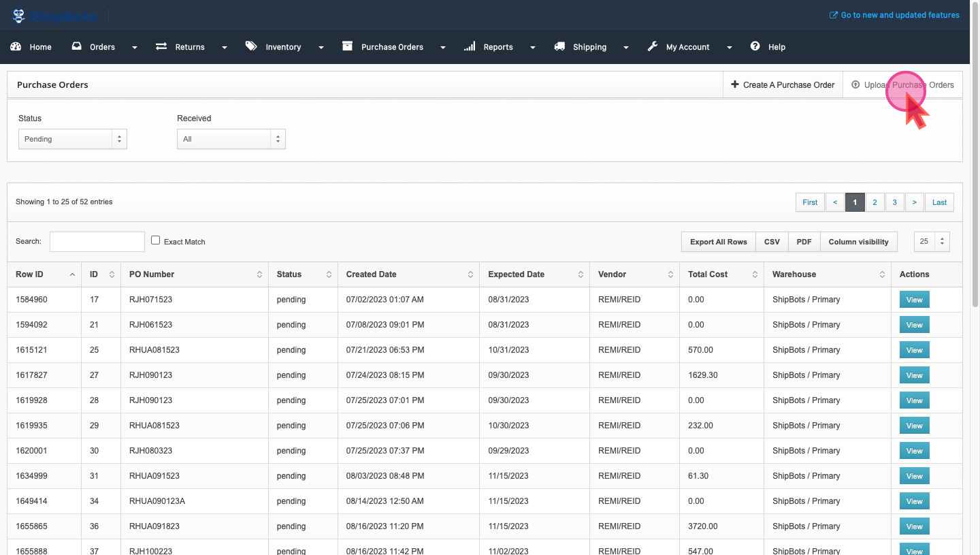Click the Shipping truck icon
The width and height of the screenshot is (980, 555).
pyautogui.click(x=559, y=46)
